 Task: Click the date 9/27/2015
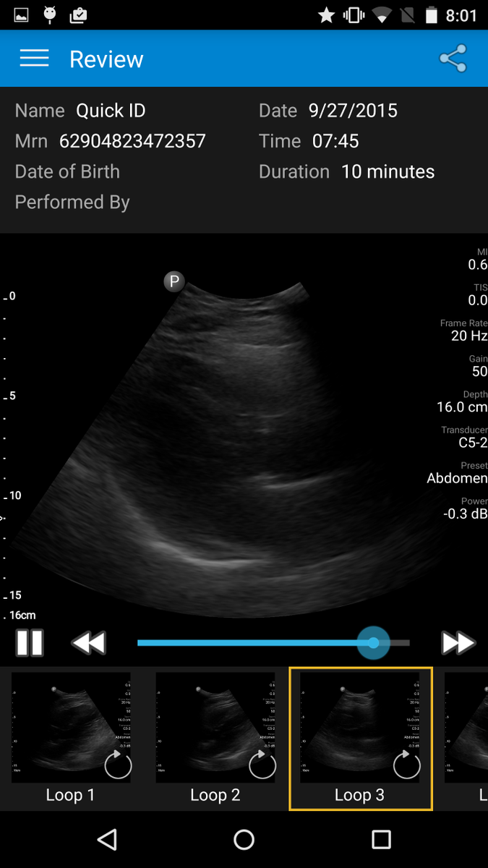(x=353, y=111)
